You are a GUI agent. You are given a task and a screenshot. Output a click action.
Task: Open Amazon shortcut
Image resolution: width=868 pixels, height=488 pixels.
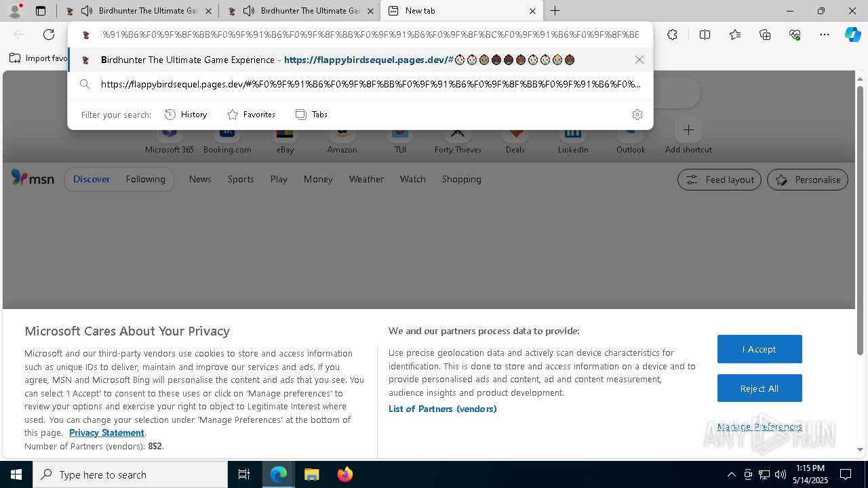pos(342,139)
